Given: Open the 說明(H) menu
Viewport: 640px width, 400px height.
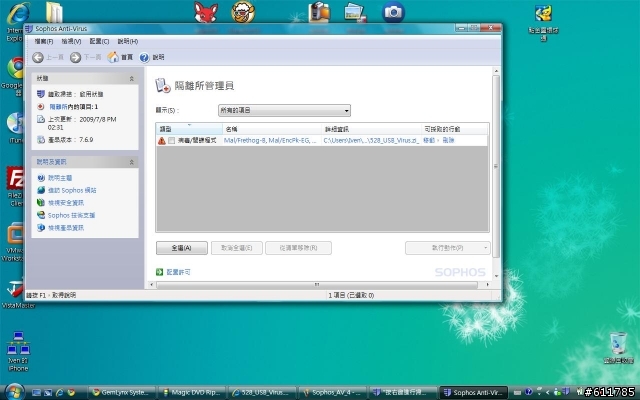Looking at the screenshot, I should pos(128,41).
